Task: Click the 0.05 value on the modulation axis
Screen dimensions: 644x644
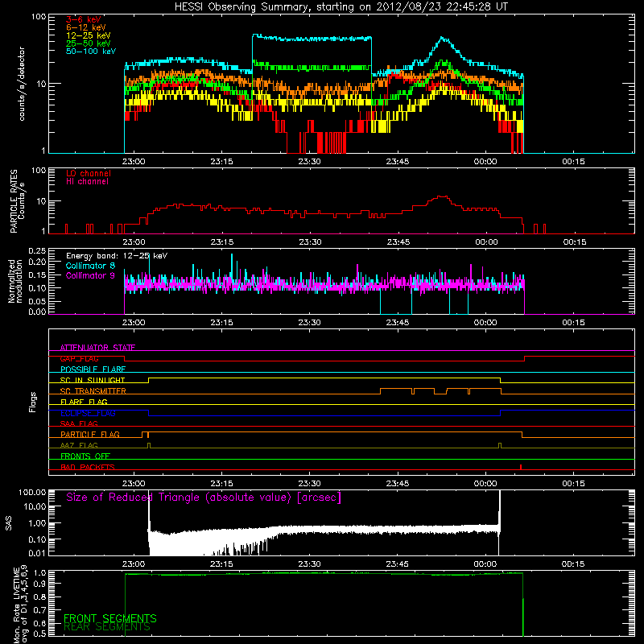Action: pyautogui.click(x=37, y=301)
